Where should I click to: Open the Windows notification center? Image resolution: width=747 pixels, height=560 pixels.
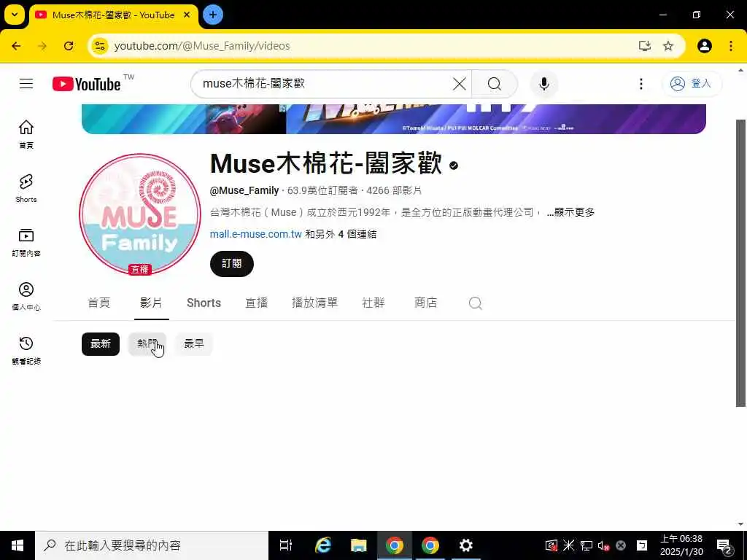[724, 545]
